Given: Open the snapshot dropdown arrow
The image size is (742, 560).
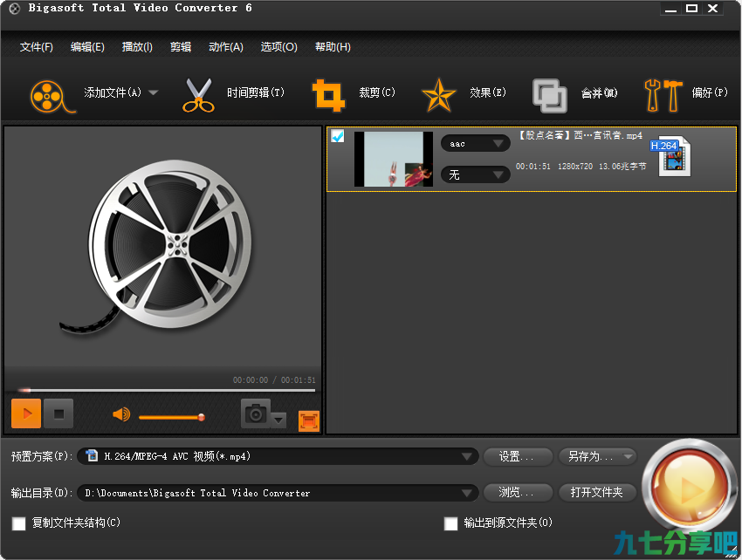Looking at the screenshot, I should [x=278, y=420].
